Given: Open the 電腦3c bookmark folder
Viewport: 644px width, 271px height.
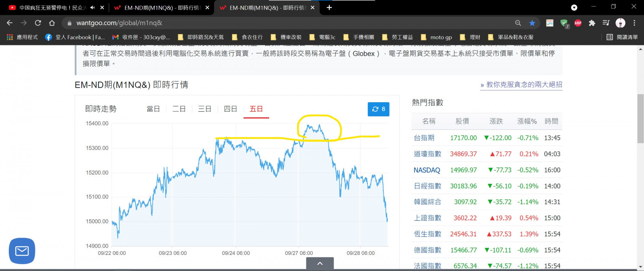Looking at the screenshot, I should point(322,37).
